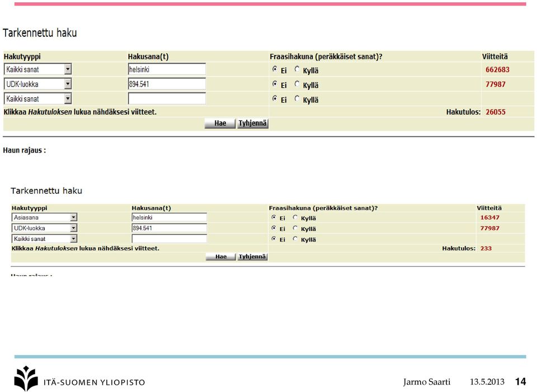The width and height of the screenshot is (537, 392).
Task: Select Kyllä radio on empty row of 233 form
Action: (295, 239)
